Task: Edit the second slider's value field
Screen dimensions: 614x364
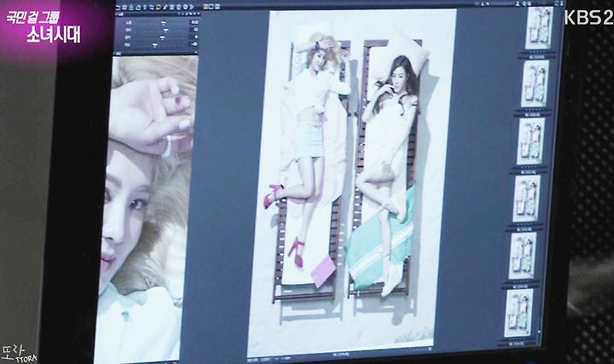Action: tap(194, 29)
